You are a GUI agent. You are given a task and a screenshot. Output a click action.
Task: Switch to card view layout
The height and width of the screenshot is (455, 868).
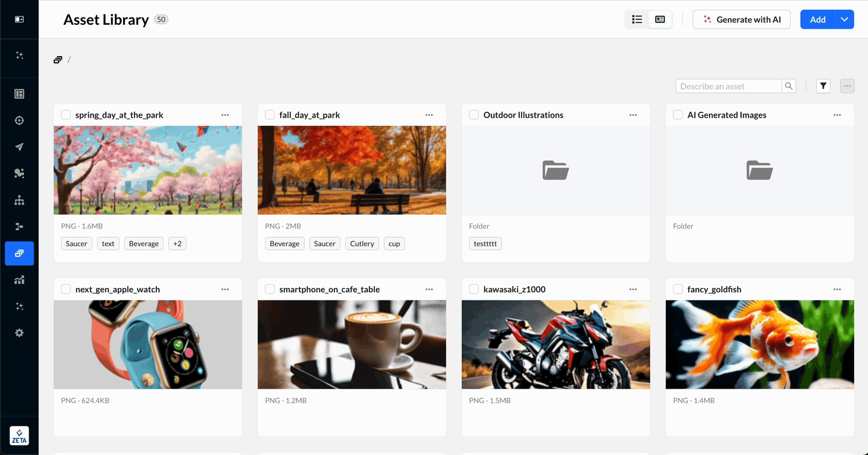tap(659, 19)
